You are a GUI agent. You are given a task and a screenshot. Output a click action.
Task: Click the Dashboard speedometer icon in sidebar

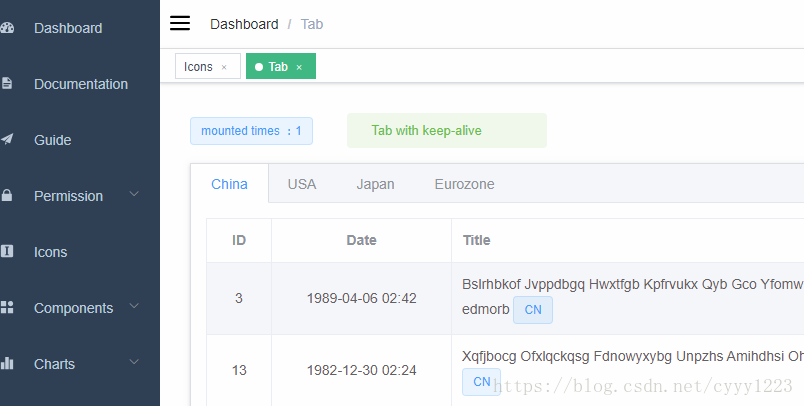tap(7, 28)
